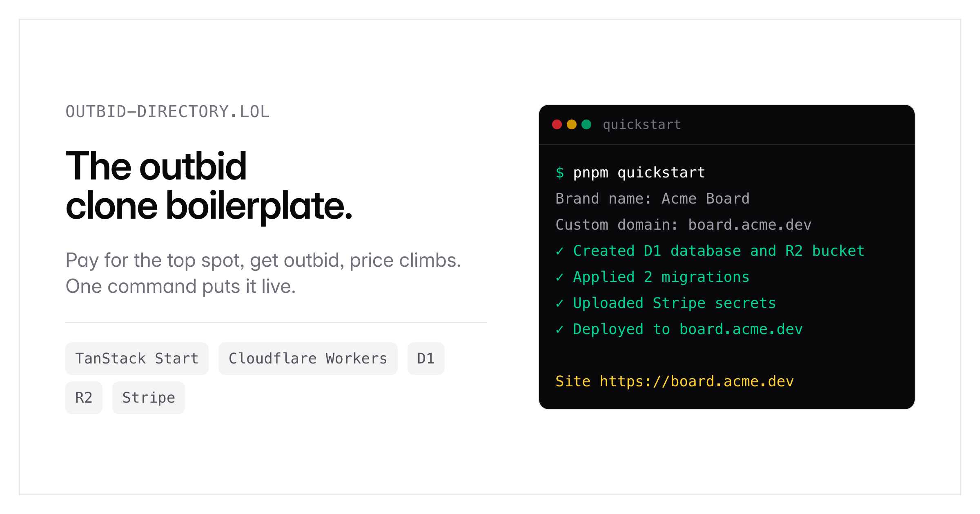Image resolution: width=980 pixels, height=514 pixels.
Task: Click the quickstart terminal title
Action: (x=642, y=124)
